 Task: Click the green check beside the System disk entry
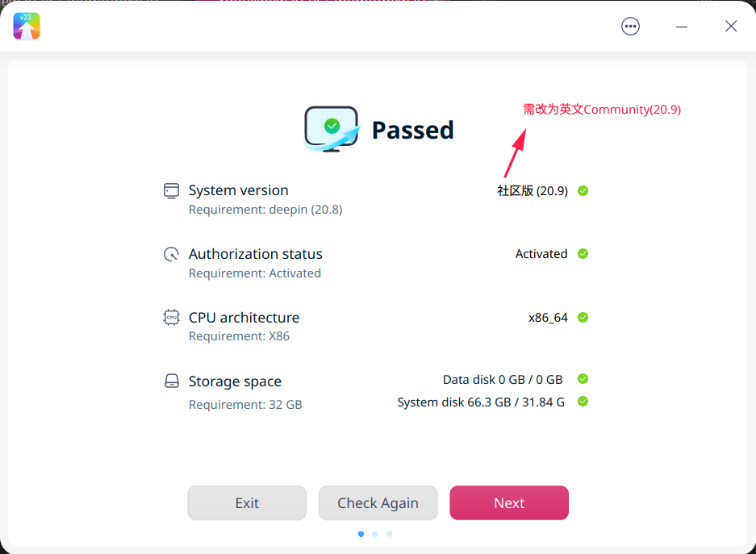(583, 402)
